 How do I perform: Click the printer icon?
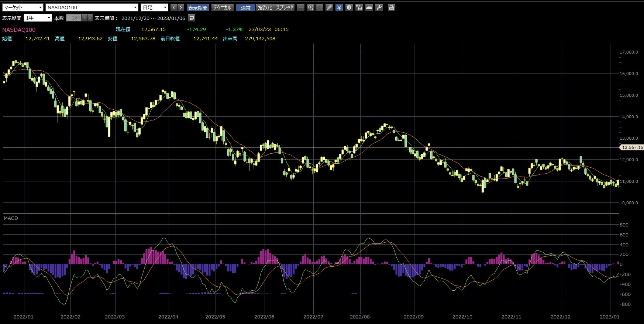[x=392, y=7]
